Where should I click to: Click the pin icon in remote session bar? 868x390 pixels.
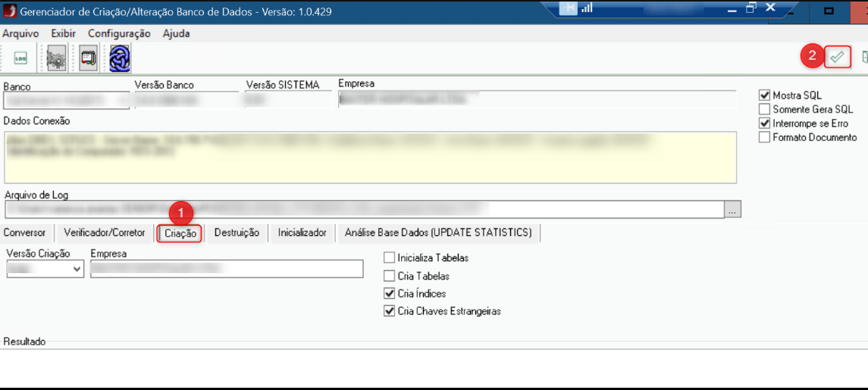pos(569,8)
